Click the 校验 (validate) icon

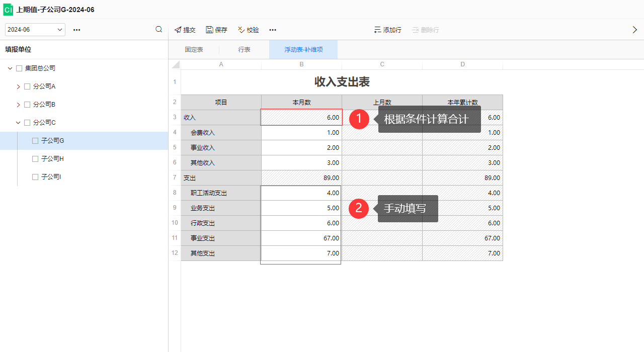coord(240,30)
